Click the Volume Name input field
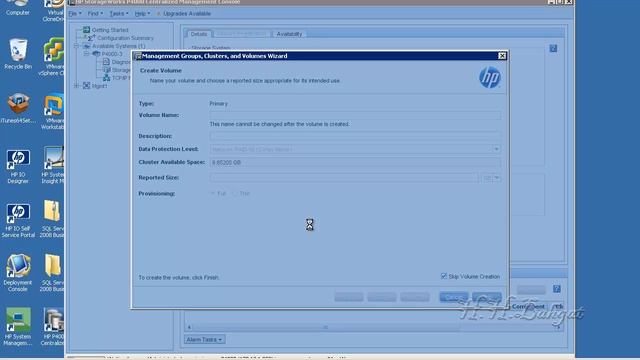Viewport: 640px width, 360px height. (355, 115)
